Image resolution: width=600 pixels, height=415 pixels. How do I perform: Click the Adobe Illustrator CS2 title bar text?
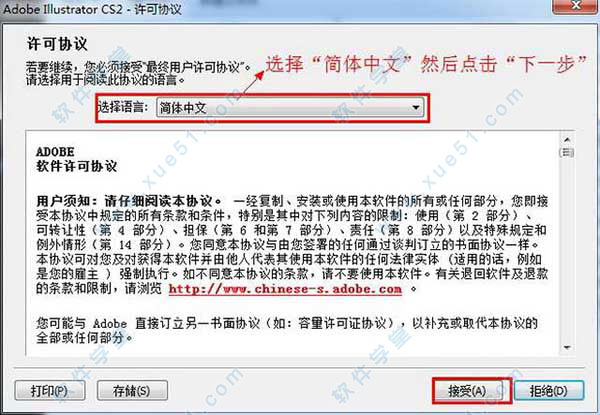pyautogui.click(x=92, y=9)
